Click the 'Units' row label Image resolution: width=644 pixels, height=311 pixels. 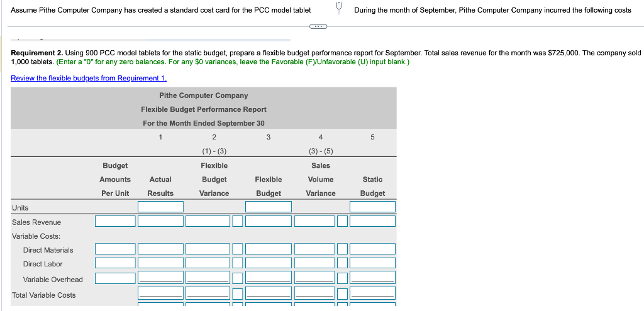(20, 207)
